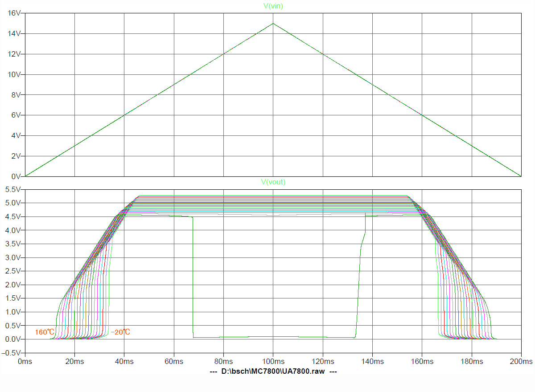Click the -0.5V label on lower pane axis
Image resolution: width=535 pixels, height=392 pixels.
pyautogui.click(x=12, y=353)
